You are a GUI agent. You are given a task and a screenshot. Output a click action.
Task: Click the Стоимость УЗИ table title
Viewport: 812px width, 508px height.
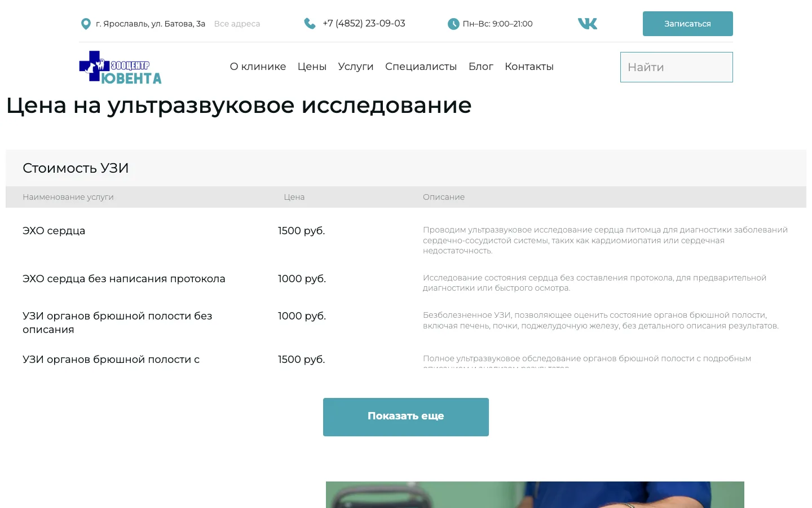(x=76, y=168)
